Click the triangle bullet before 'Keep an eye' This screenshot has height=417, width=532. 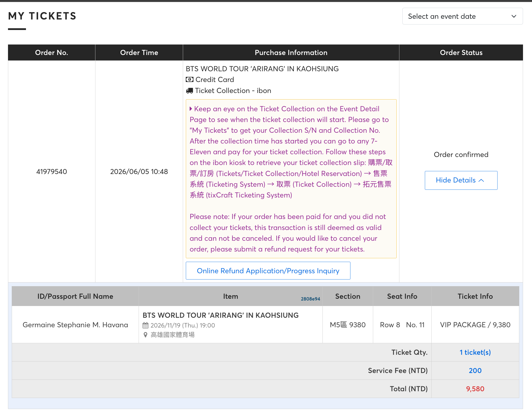(x=191, y=109)
